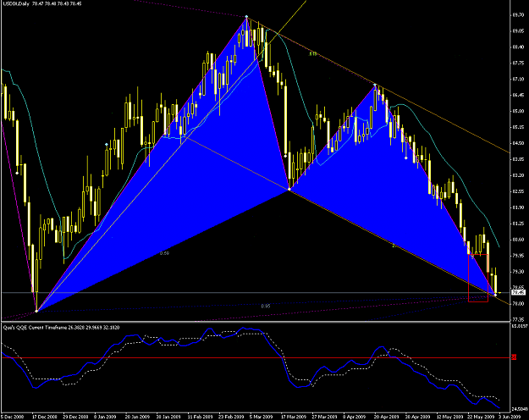
Task: Select the 82.55 price axis label
Action: [x=518, y=191]
